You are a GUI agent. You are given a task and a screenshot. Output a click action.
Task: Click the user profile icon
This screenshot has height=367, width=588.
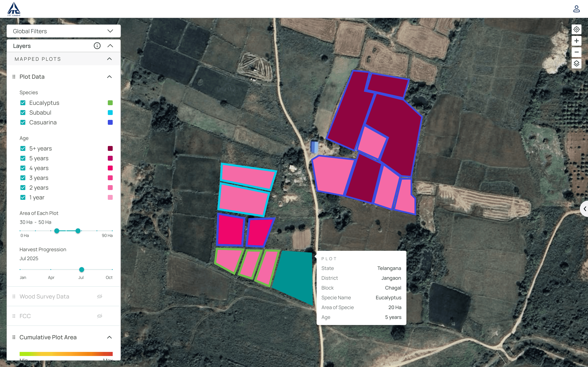click(x=576, y=9)
